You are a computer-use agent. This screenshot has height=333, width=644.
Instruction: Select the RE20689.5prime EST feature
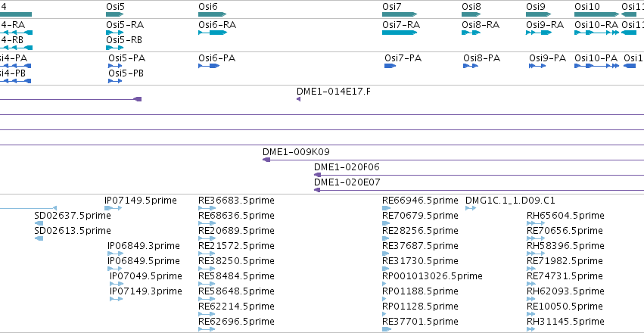(207, 238)
